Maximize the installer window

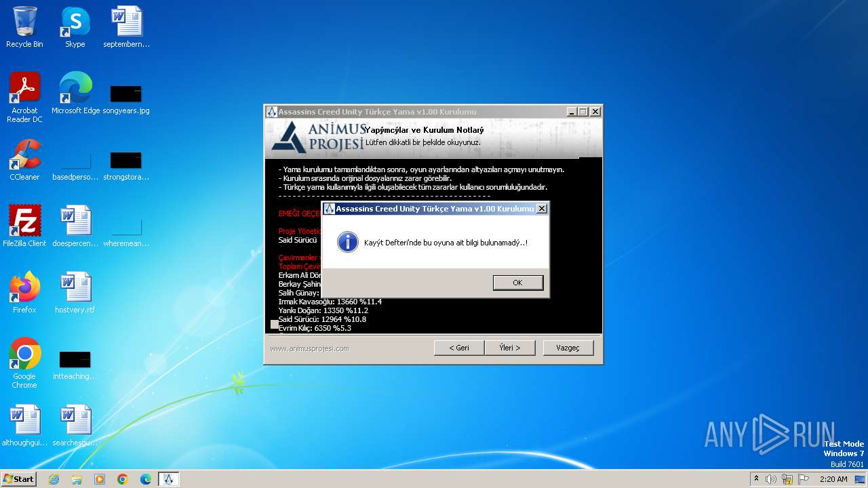click(583, 112)
